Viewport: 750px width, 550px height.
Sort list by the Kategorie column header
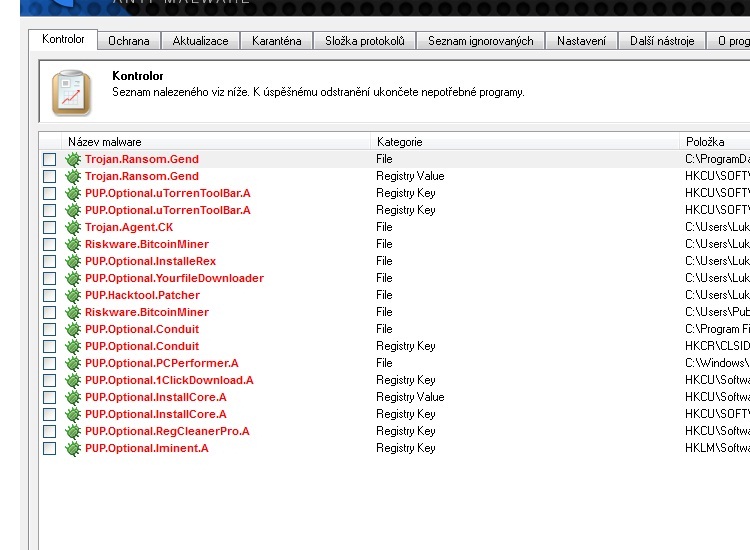pyautogui.click(x=400, y=142)
